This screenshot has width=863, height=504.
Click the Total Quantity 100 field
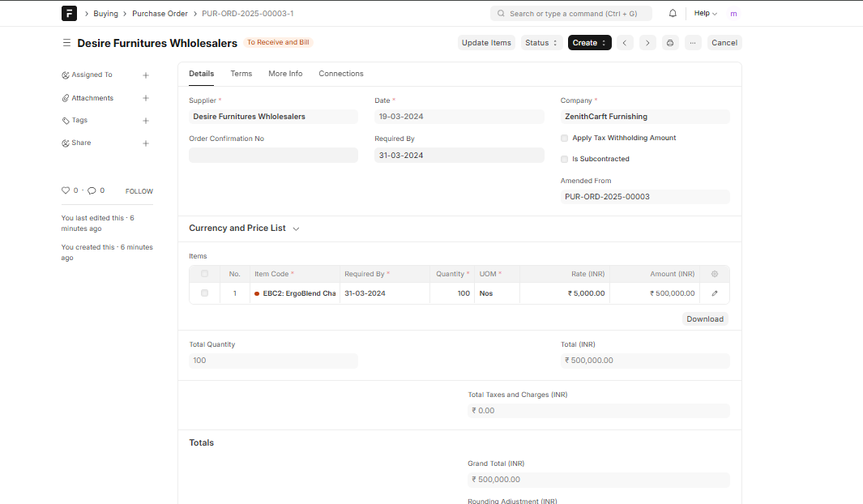(273, 361)
